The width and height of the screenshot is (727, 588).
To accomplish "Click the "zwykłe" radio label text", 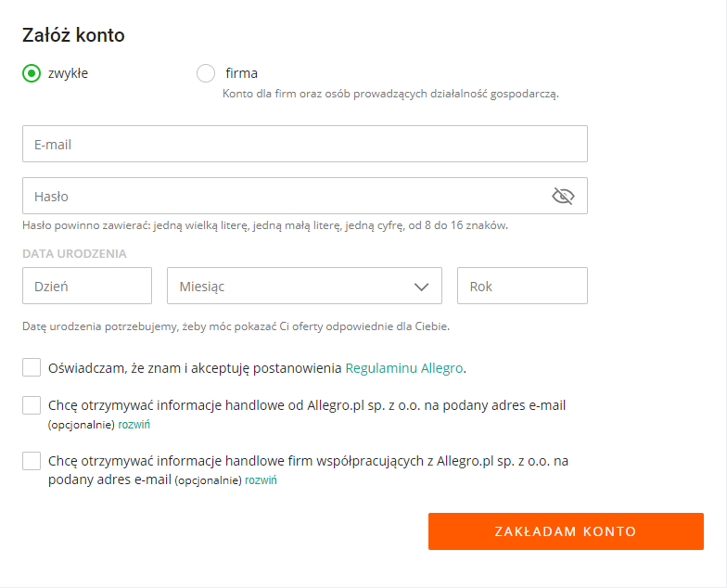I will 68,73.
